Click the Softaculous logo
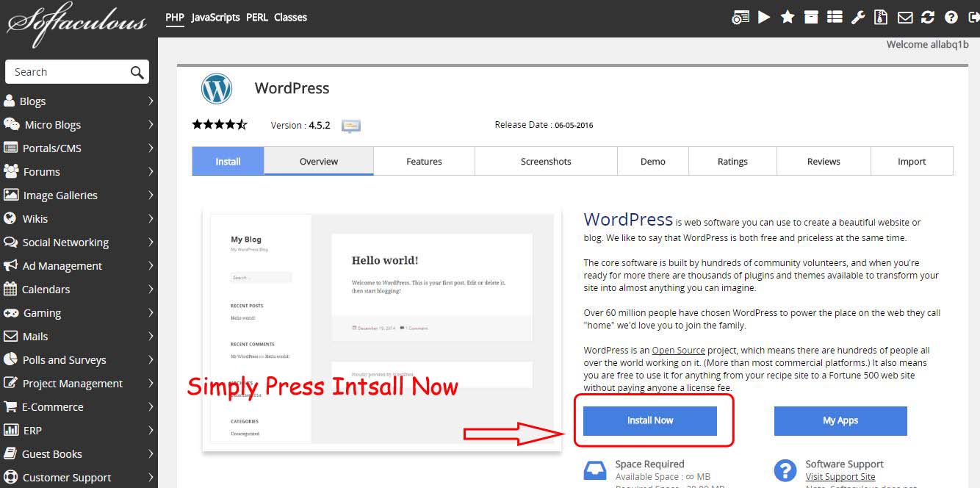The height and width of the screenshot is (488, 980). tap(76, 24)
